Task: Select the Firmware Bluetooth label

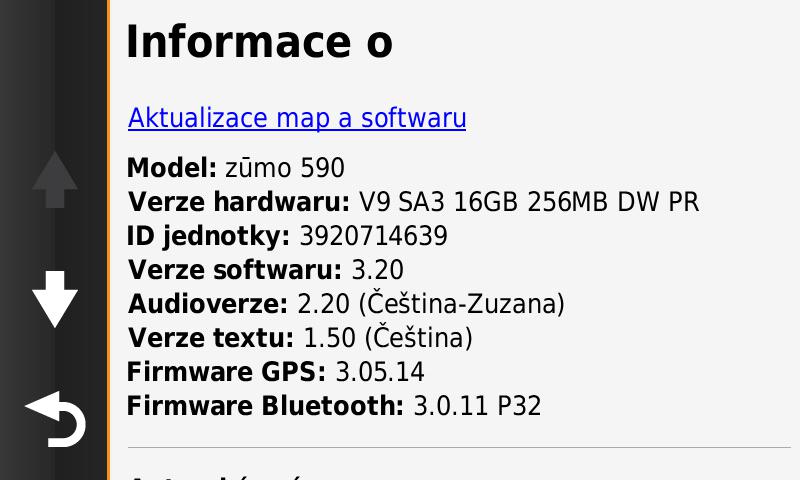Action: tap(265, 407)
